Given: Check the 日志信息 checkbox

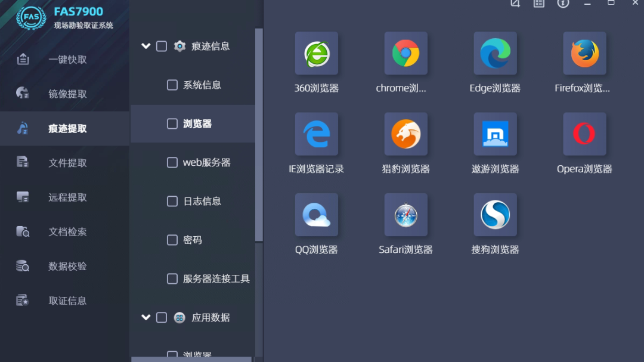Looking at the screenshot, I should [172, 202].
